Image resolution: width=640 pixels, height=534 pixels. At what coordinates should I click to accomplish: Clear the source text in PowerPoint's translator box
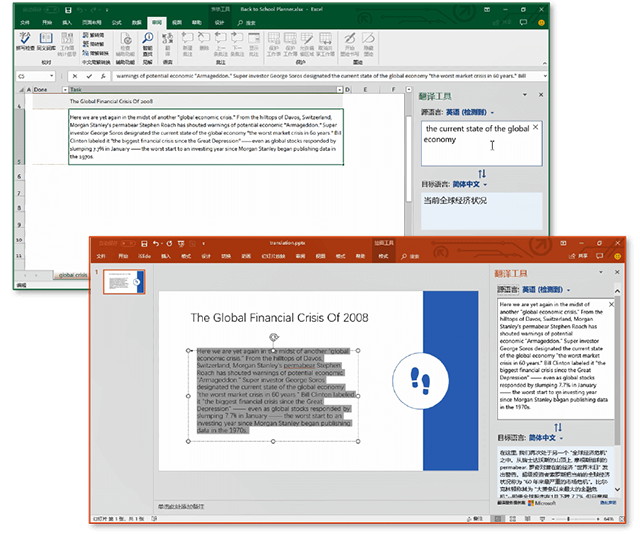pos(611,304)
